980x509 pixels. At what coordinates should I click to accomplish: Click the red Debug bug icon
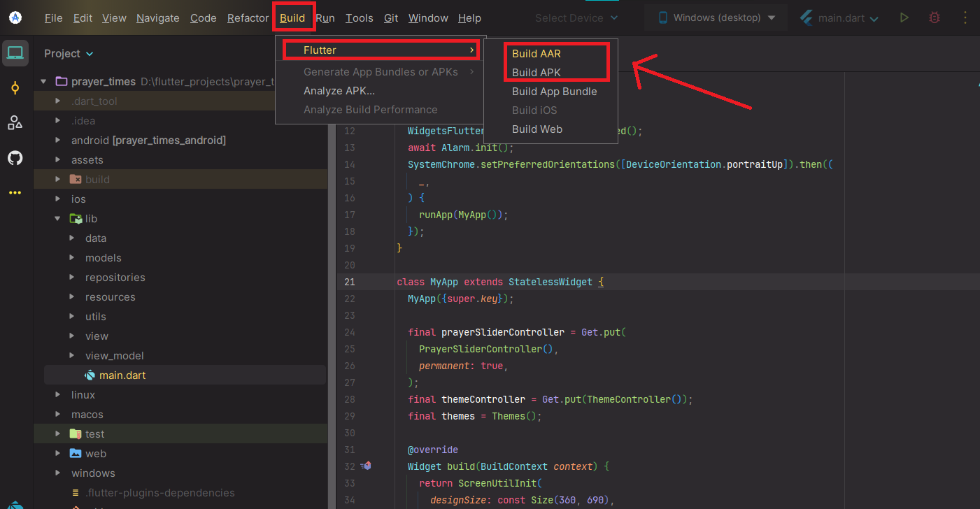934,18
